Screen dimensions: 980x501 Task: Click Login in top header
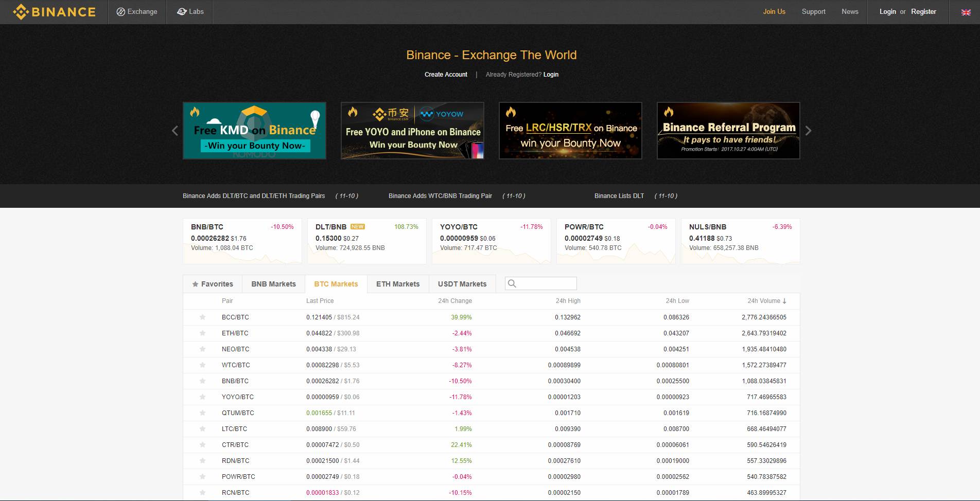point(887,12)
